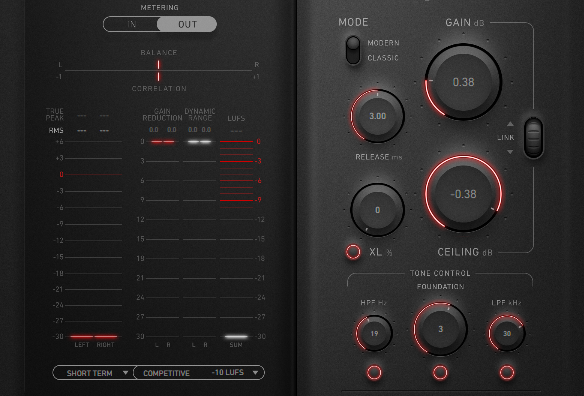Click the Gain dB knob

click(463, 82)
